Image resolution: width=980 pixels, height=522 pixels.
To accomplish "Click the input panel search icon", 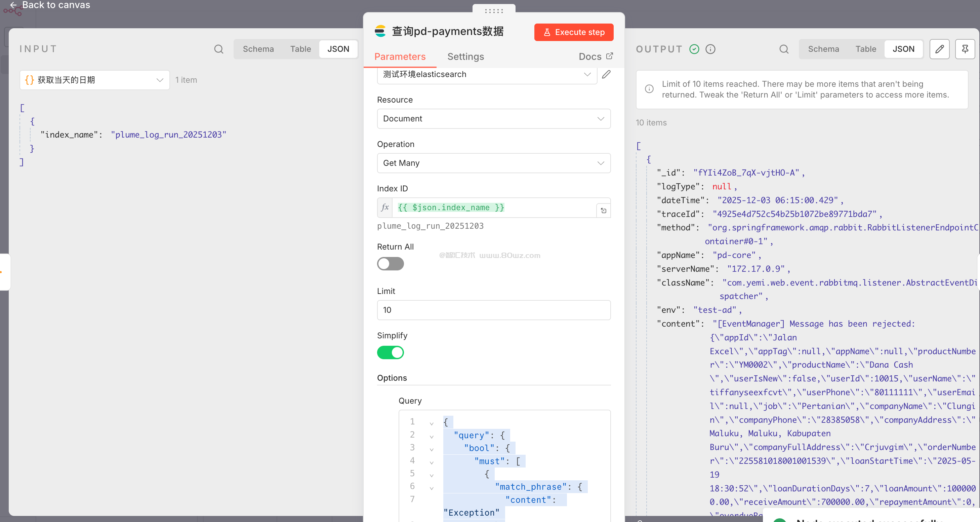I will pos(218,49).
